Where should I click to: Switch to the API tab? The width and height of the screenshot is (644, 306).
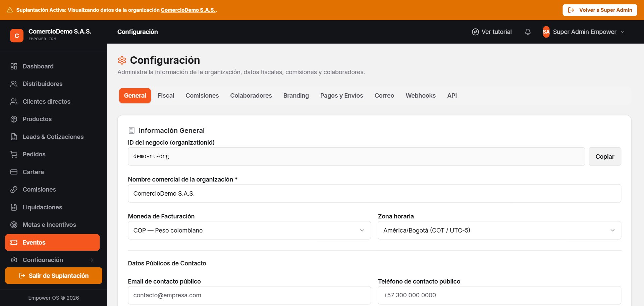tap(452, 96)
